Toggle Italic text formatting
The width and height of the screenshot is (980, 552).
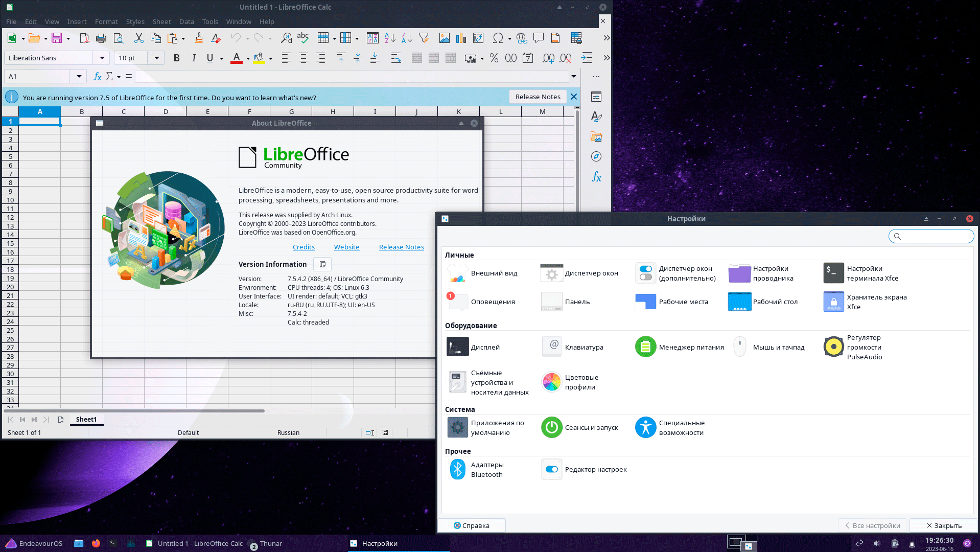click(x=194, y=58)
